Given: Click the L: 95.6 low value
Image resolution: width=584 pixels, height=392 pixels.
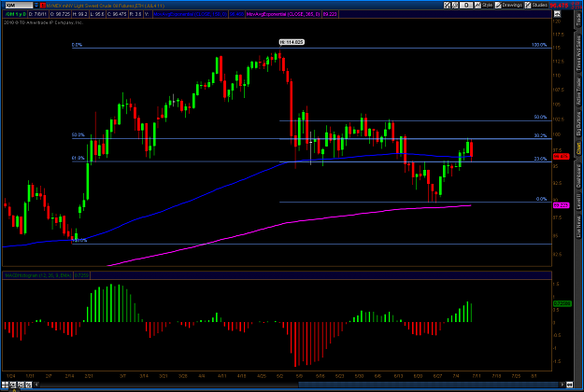Looking at the screenshot, I should pos(97,14).
